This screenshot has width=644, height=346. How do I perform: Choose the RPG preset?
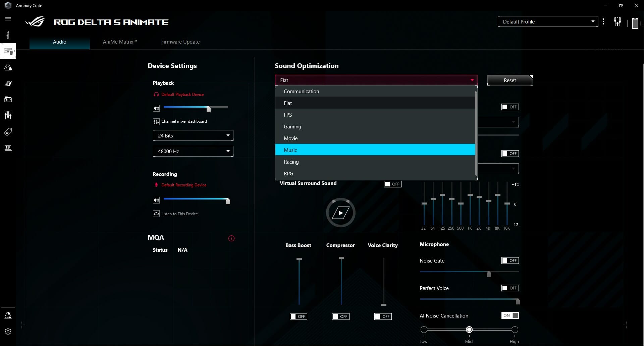pos(375,173)
